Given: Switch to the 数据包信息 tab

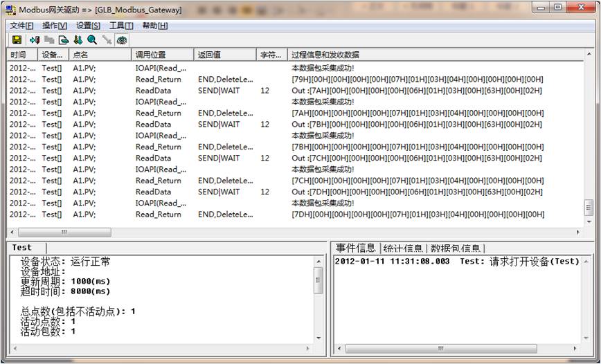Looking at the screenshot, I should (456, 248).
